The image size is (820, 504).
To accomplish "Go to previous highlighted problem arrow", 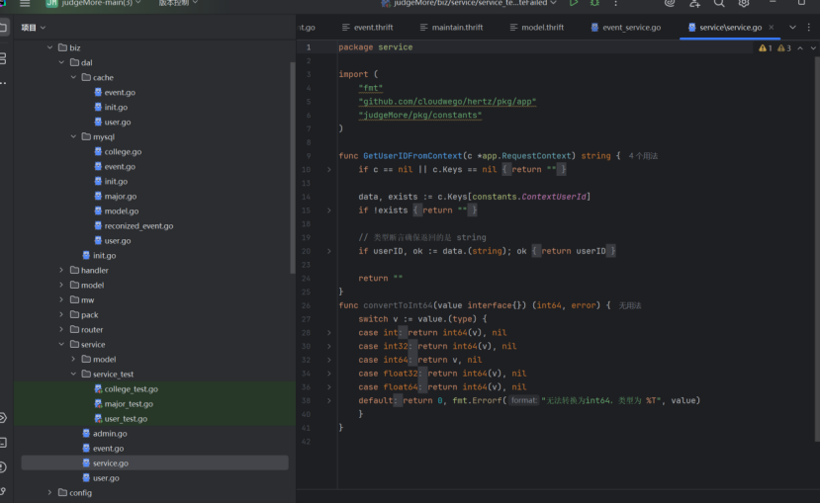I will (x=800, y=48).
